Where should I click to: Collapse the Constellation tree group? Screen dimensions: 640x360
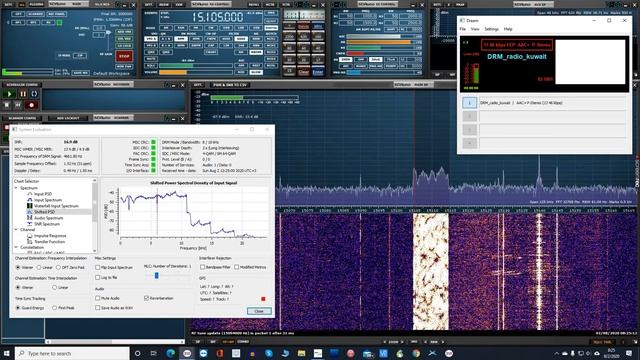(16, 247)
